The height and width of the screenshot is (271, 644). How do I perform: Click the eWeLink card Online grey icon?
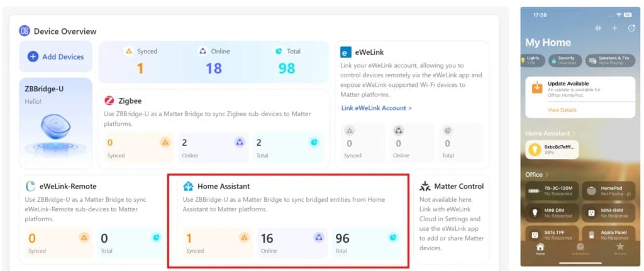point(398,131)
